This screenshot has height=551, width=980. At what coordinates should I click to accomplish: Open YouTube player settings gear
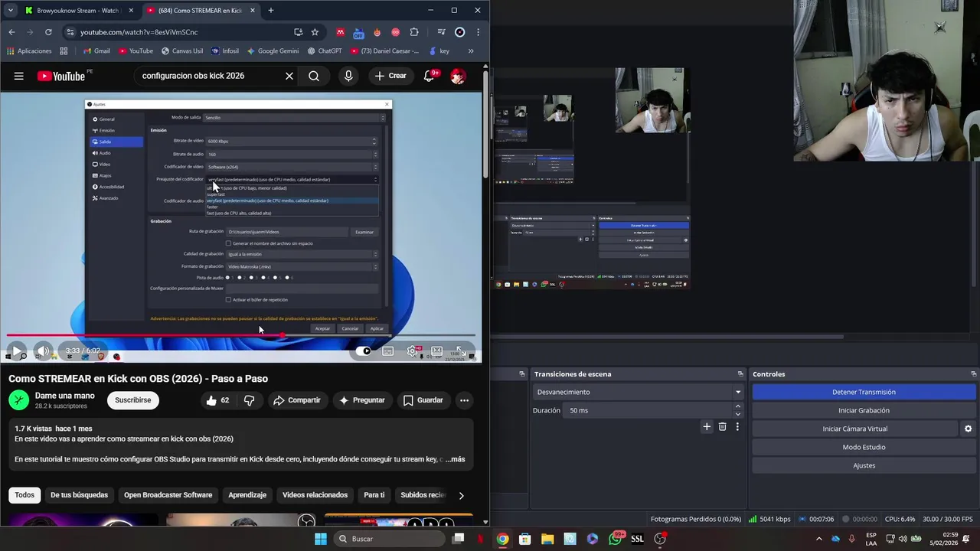(413, 351)
